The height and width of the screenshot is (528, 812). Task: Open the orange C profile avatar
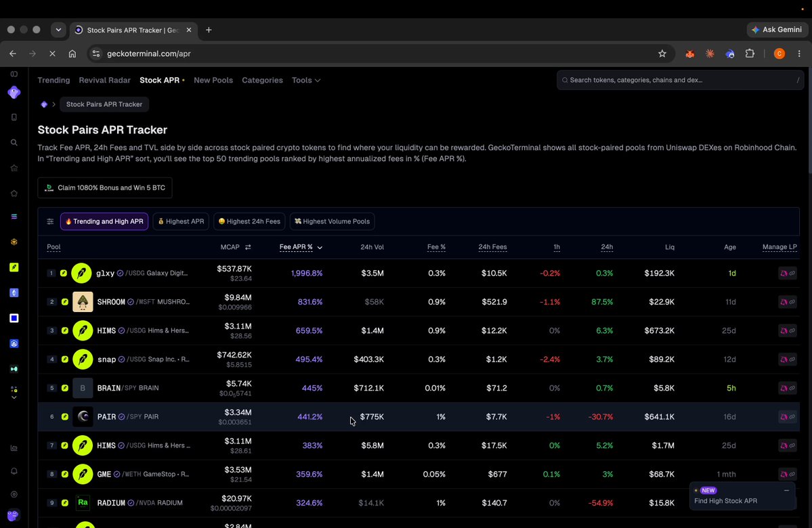click(779, 54)
